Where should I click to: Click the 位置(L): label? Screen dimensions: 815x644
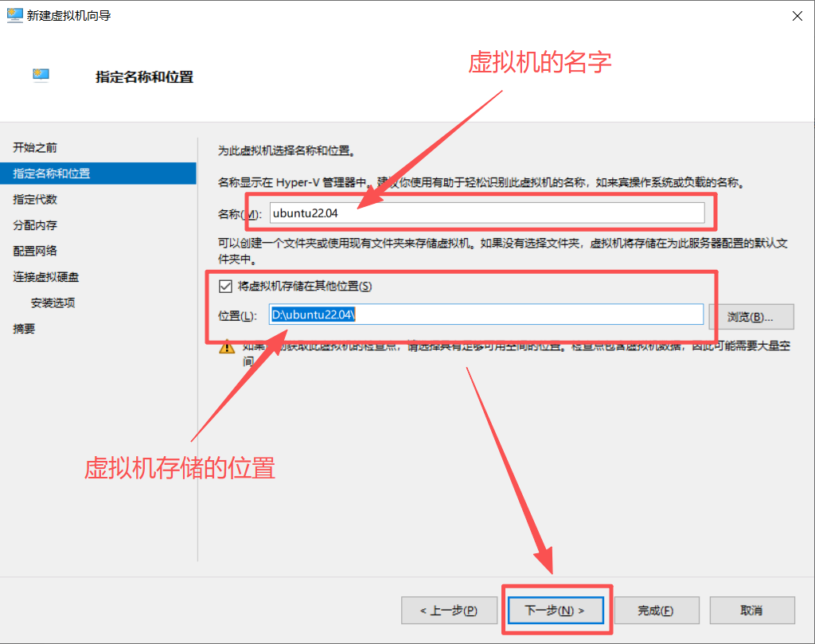237,315
